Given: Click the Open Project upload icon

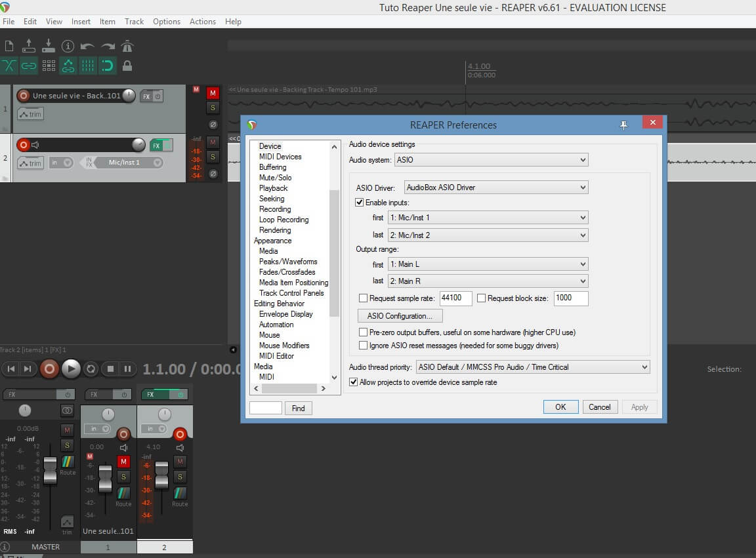Looking at the screenshot, I should [28, 46].
